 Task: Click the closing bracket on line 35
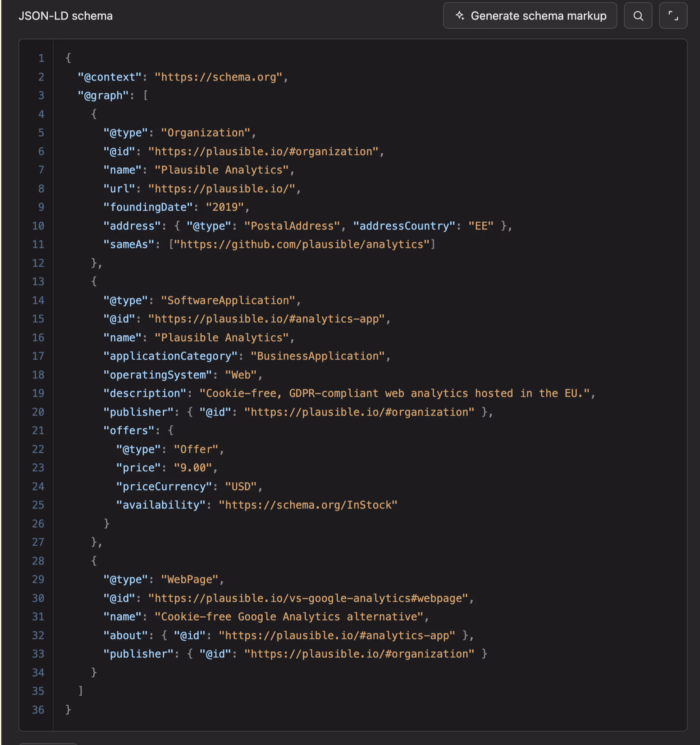pyautogui.click(x=81, y=691)
